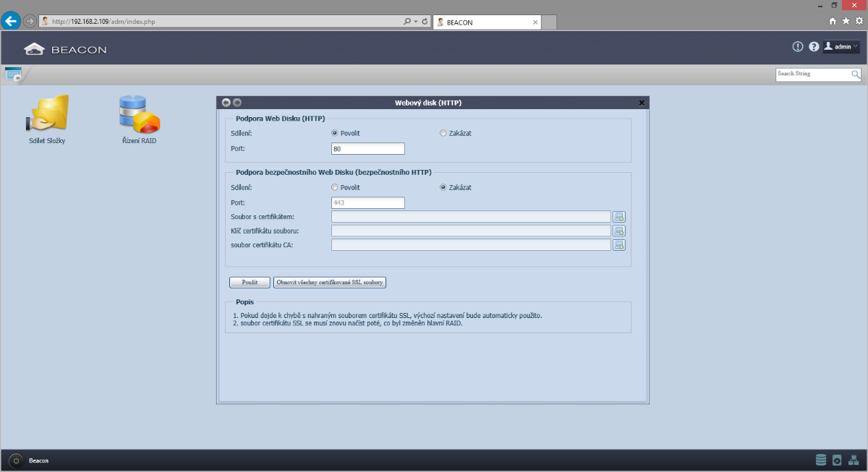
Task: Switch to the BEACON browser tab
Action: pyautogui.click(x=485, y=22)
